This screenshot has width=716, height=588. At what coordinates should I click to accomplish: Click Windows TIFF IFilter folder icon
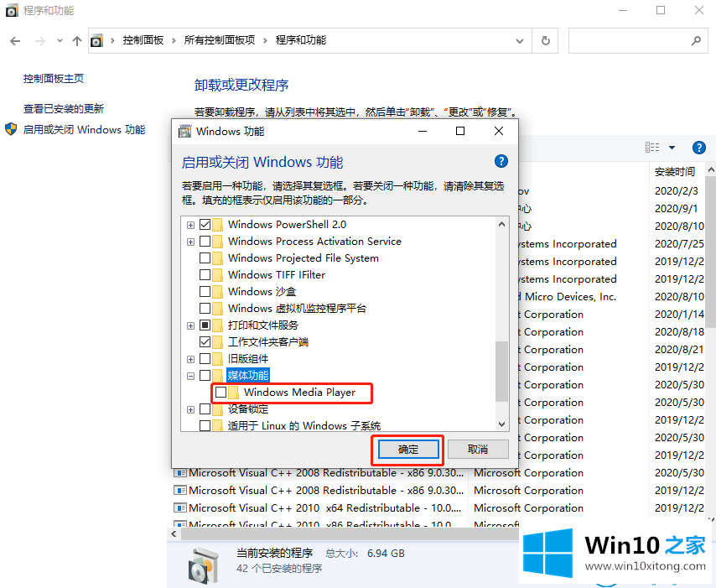point(218,274)
